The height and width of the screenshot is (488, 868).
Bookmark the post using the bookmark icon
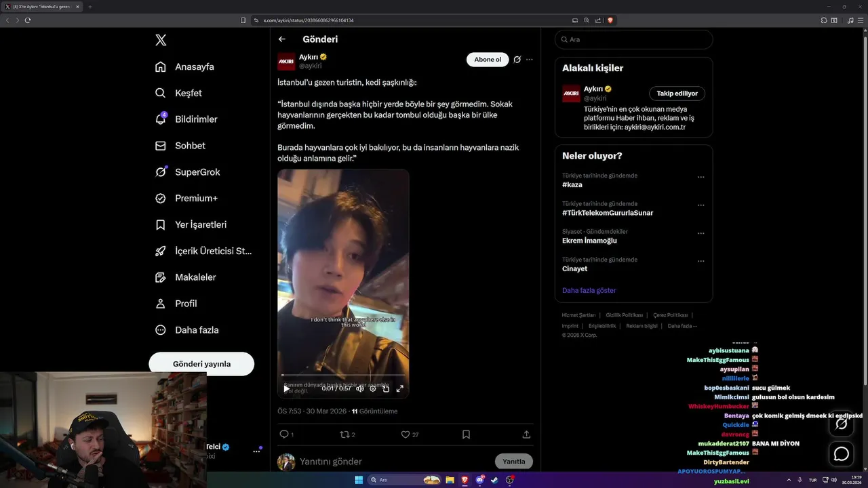(466, 434)
